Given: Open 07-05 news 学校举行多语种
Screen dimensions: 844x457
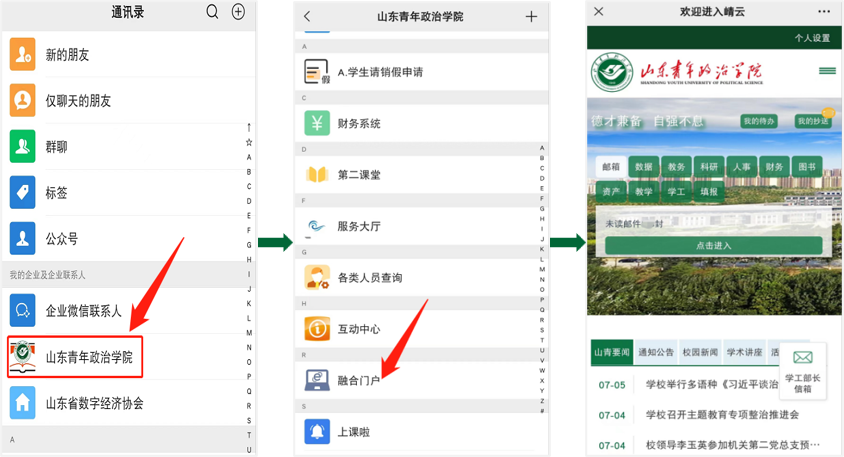Looking at the screenshot, I should tap(713, 384).
